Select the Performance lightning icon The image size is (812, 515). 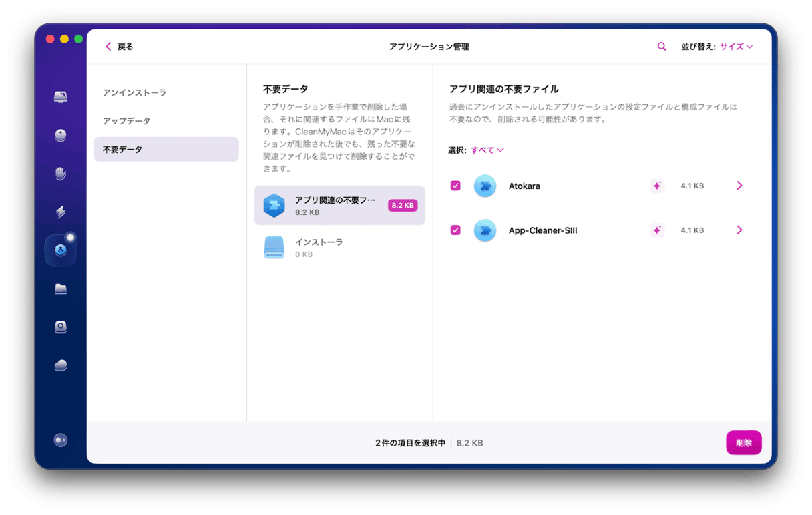pyautogui.click(x=60, y=211)
